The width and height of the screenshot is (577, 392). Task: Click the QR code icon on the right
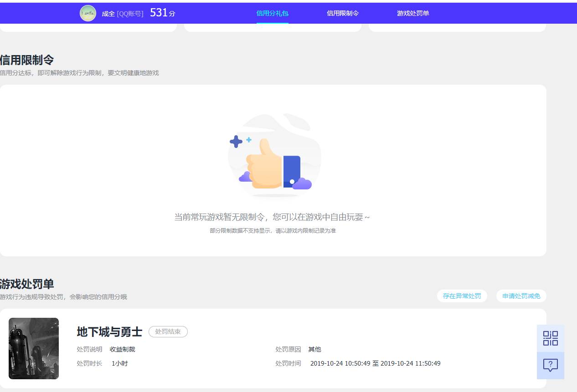(x=550, y=338)
